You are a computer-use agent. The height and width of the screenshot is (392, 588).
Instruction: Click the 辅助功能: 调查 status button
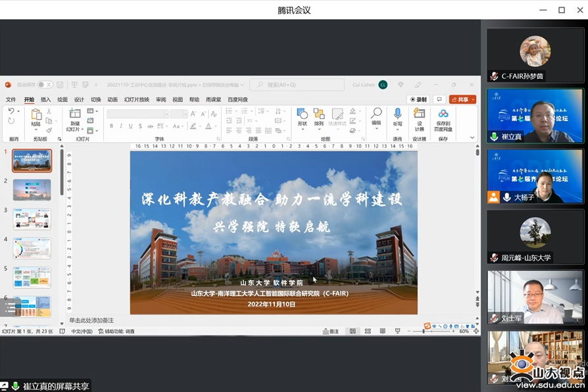pyautogui.click(x=116, y=331)
